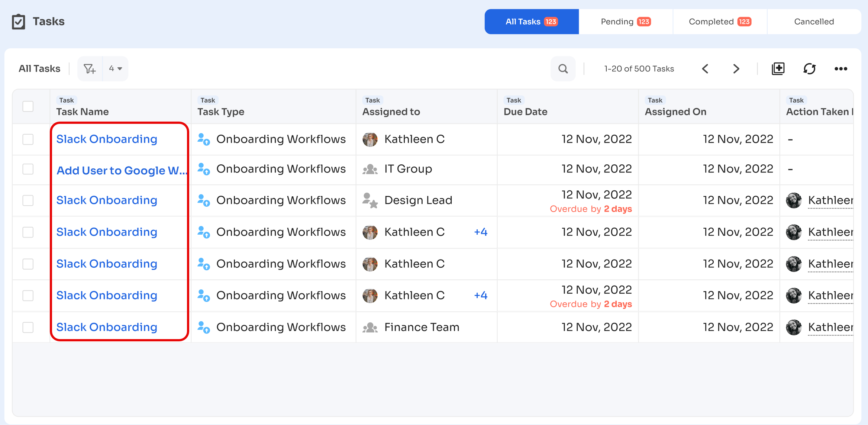Expand the +4 assignees on the overdue Kathleen C row
This screenshot has height=425, width=868.
coord(480,296)
